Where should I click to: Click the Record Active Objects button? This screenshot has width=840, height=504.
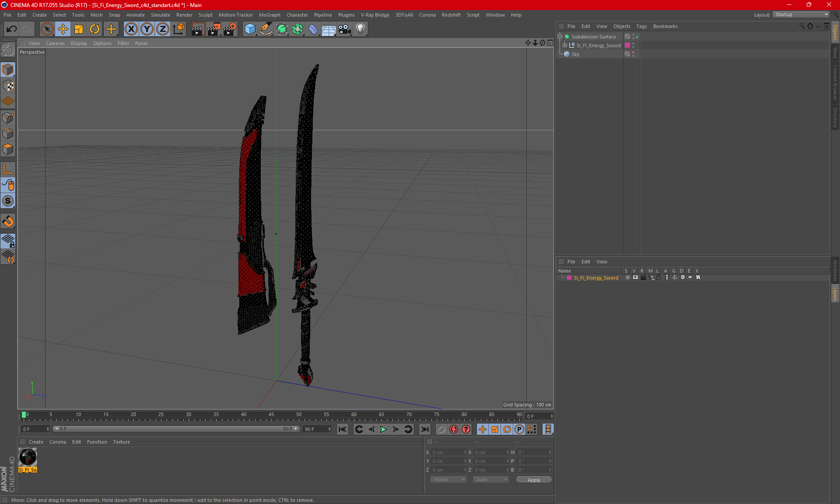coord(441,429)
